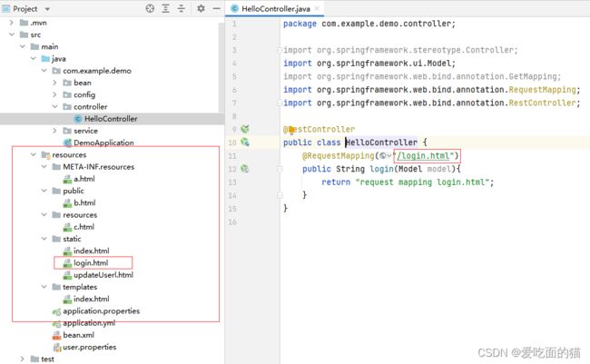Select b.html file
This screenshot has height=364, width=590.
point(84,203)
